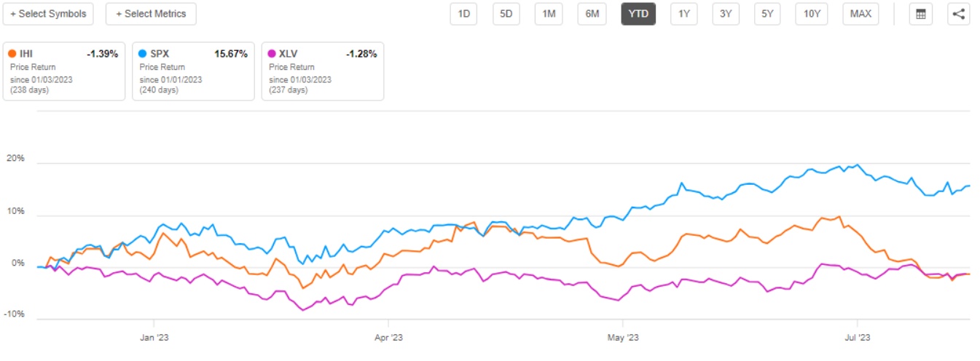This screenshot has width=980, height=361.
Task: Click the magenta XLV legend dot
Action: point(270,54)
